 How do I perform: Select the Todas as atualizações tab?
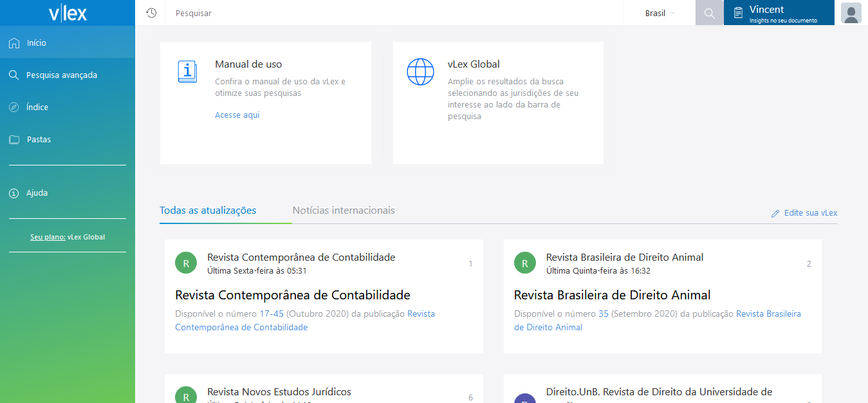[208, 211]
